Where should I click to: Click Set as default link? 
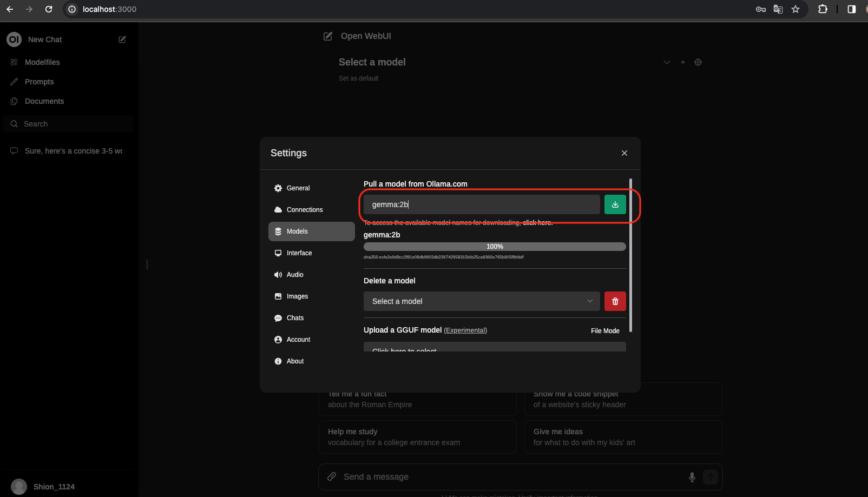point(358,78)
